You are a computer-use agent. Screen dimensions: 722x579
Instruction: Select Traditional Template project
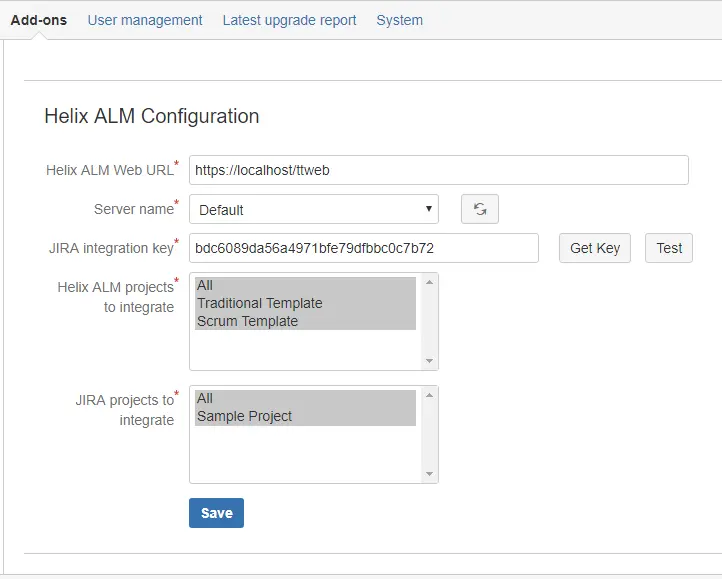coord(305,303)
